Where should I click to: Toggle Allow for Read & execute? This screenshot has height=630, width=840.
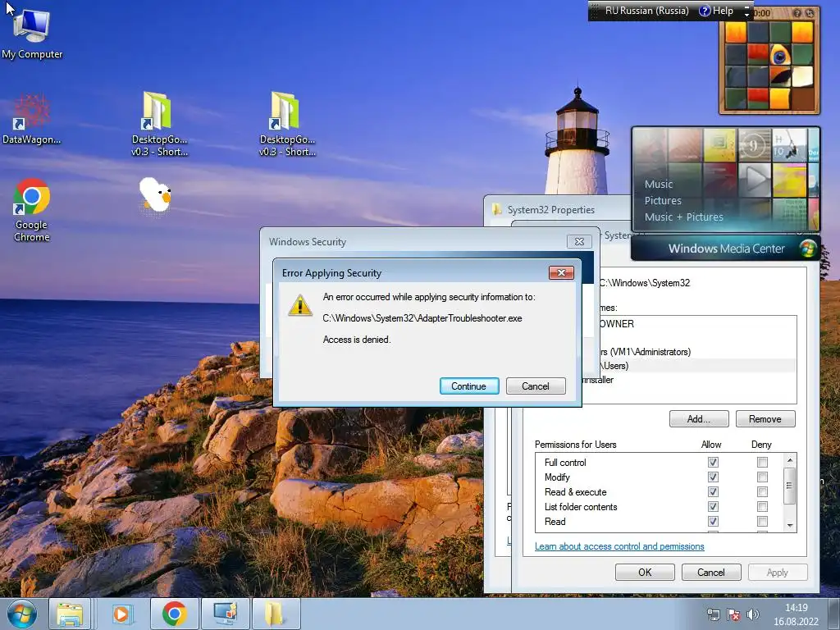click(x=713, y=492)
